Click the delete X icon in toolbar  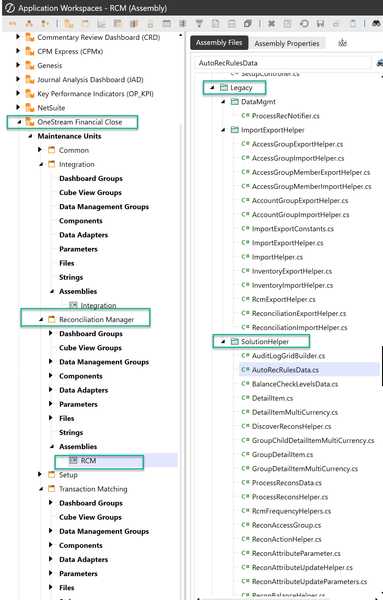(272, 24)
